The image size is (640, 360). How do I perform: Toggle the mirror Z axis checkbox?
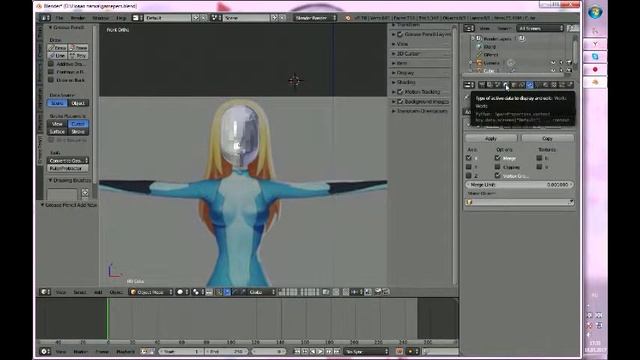point(469,176)
